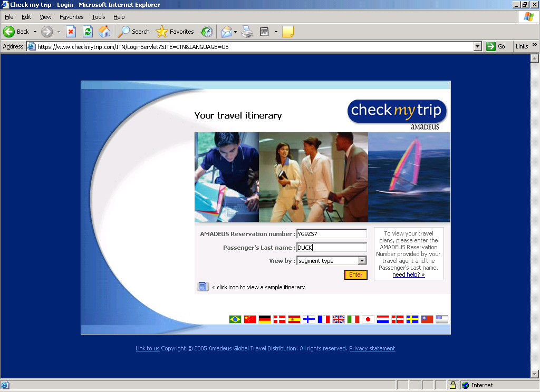Select the Italy flag language

353,319
